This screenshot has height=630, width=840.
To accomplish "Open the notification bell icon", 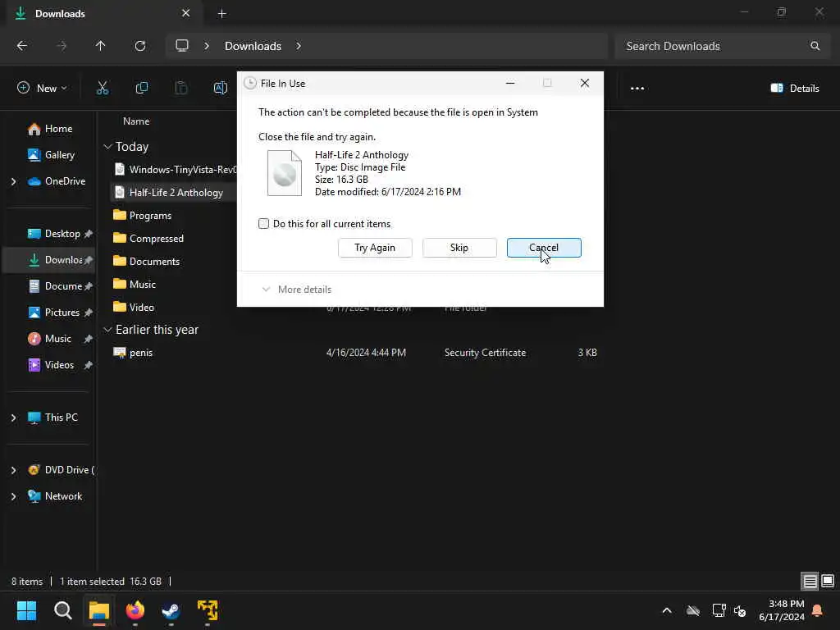I will click(817, 610).
